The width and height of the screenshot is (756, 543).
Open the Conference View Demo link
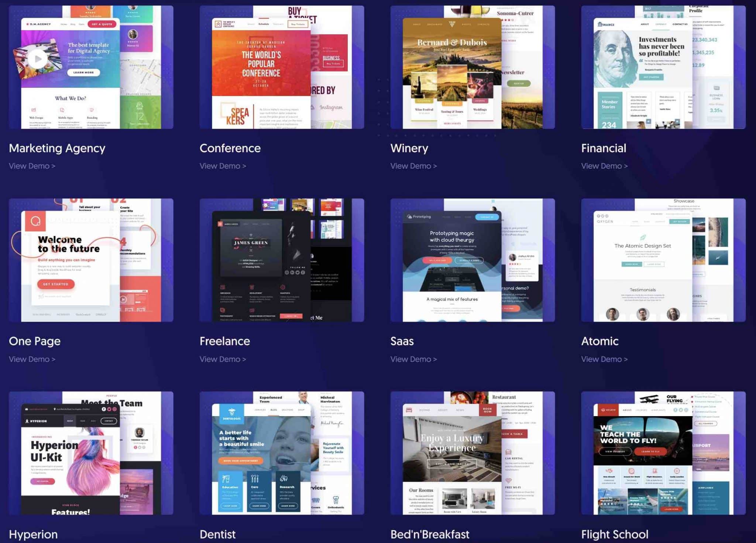click(x=223, y=166)
